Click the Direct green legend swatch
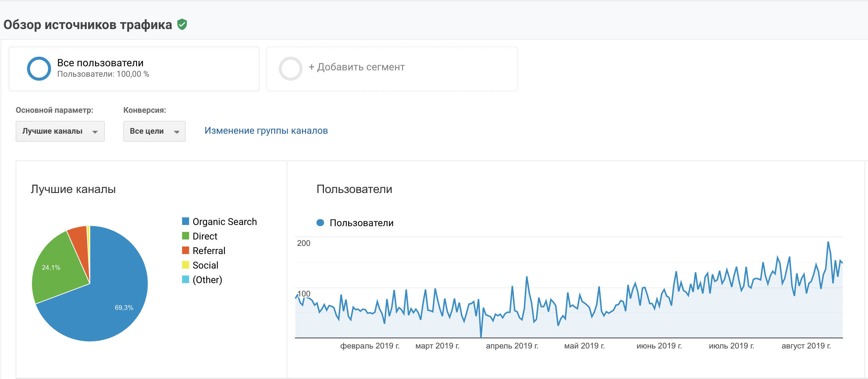 185,236
